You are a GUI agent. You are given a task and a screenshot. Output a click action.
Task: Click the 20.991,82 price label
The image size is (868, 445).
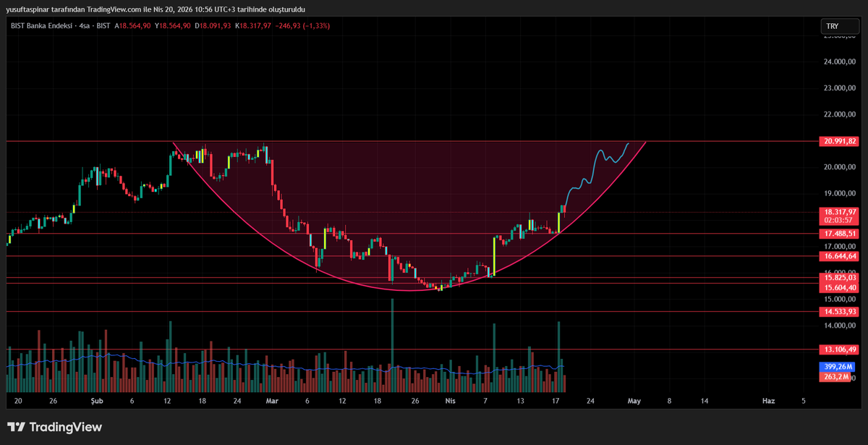(x=839, y=141)
